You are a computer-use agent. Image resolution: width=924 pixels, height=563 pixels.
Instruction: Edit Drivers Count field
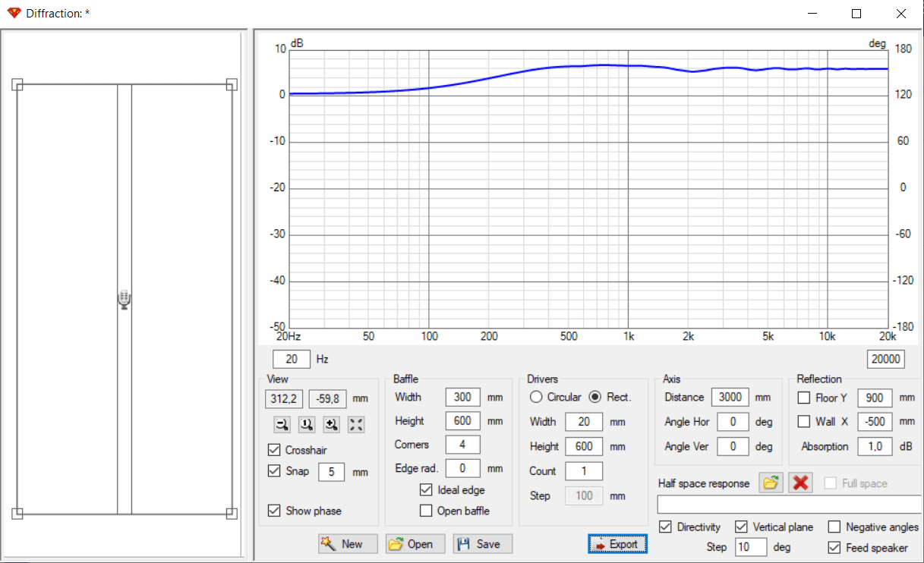(x=584, y=470)
